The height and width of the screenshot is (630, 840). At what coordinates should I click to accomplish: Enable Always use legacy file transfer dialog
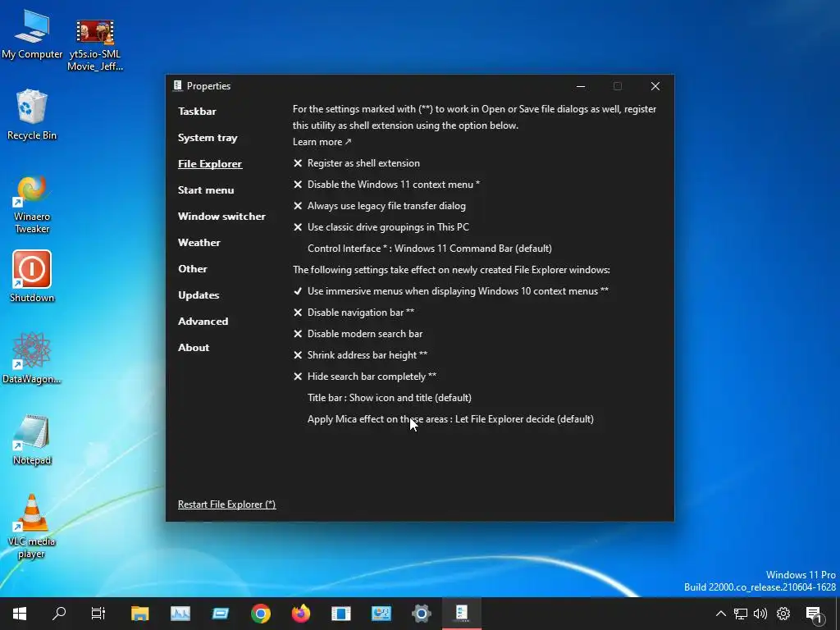click(379, 206)
